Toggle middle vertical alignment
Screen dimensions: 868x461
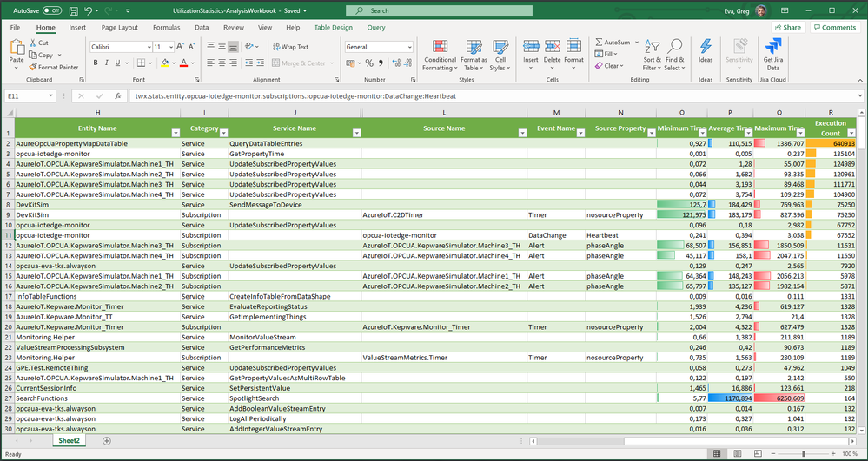tap(222, 47)
